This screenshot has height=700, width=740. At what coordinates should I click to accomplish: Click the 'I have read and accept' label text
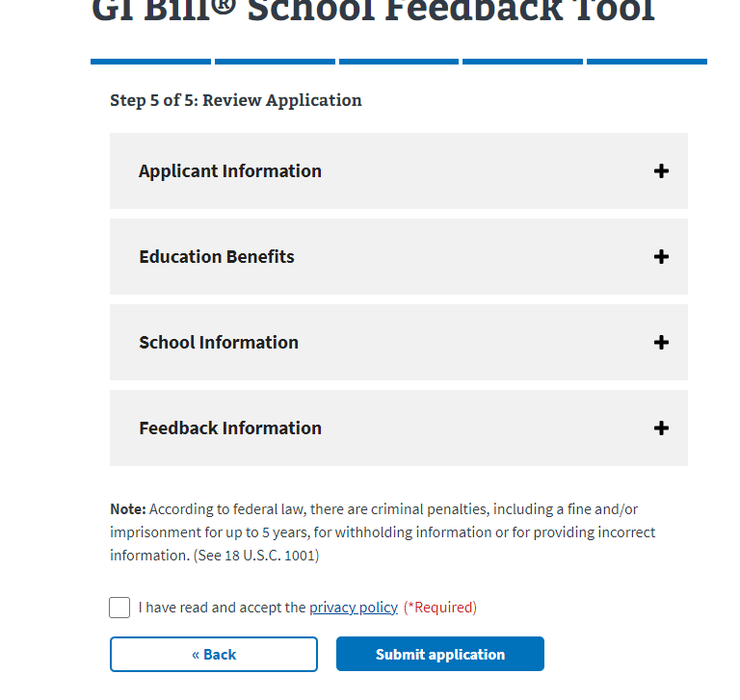222,608
